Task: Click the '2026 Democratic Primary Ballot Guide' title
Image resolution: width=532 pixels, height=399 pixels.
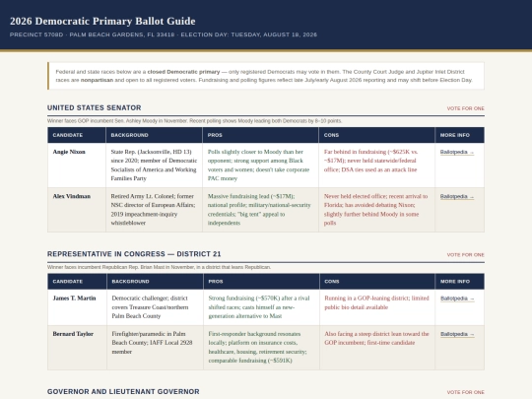Action: click(x=102, y=21)
